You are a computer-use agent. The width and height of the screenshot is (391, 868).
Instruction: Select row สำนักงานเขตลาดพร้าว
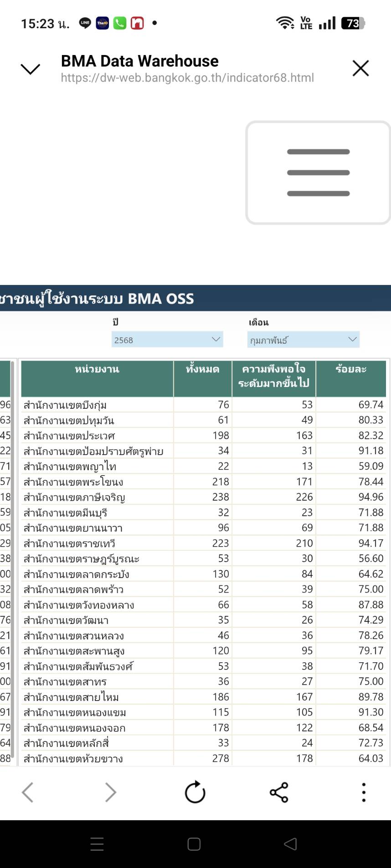[203, 589]
